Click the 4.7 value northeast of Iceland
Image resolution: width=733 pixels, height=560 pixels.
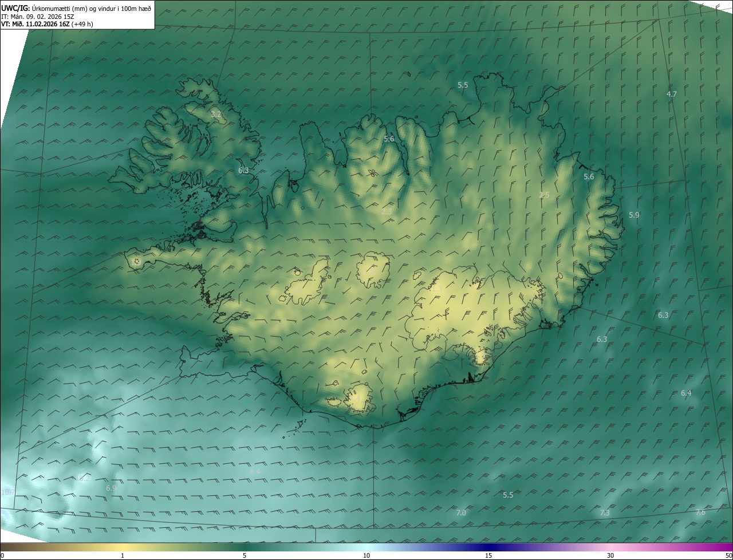point(672,94)
